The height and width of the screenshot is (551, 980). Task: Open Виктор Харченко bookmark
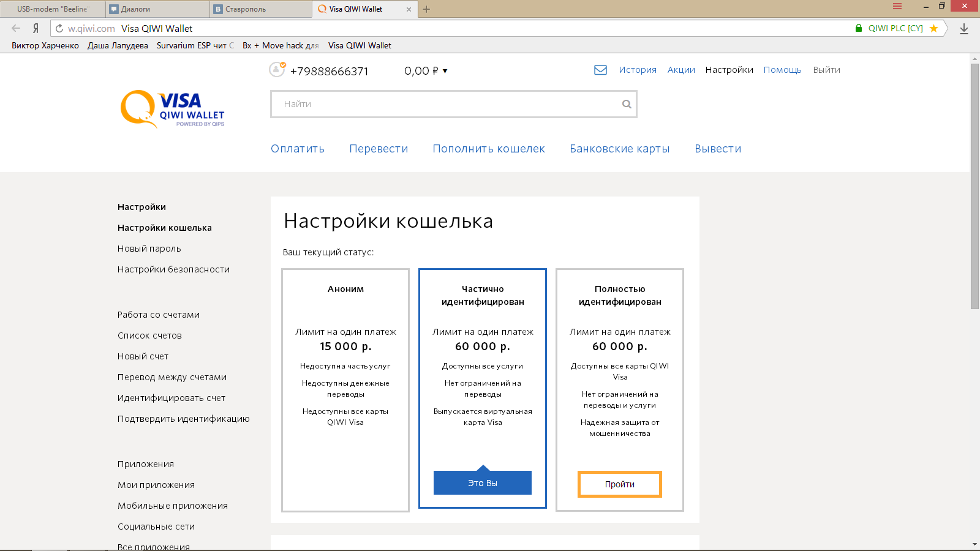click(x=45, y=45)
